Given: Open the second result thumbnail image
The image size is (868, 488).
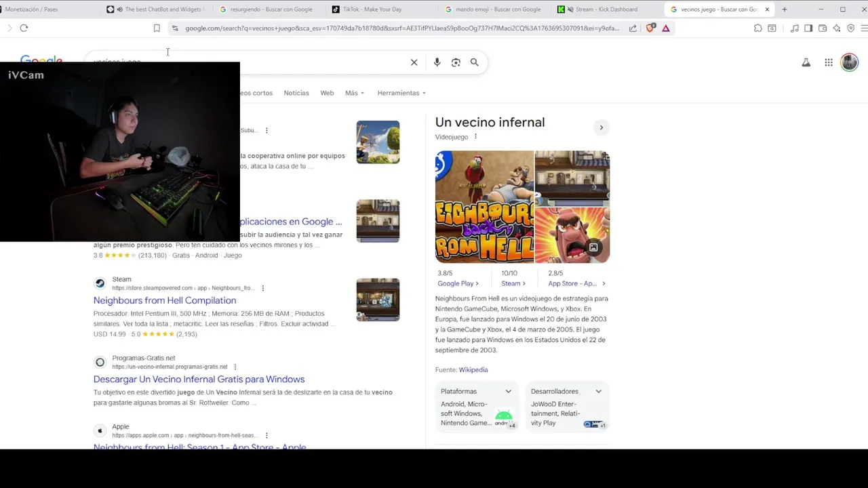Looking at the screenshot, I should tap(378, 221).
